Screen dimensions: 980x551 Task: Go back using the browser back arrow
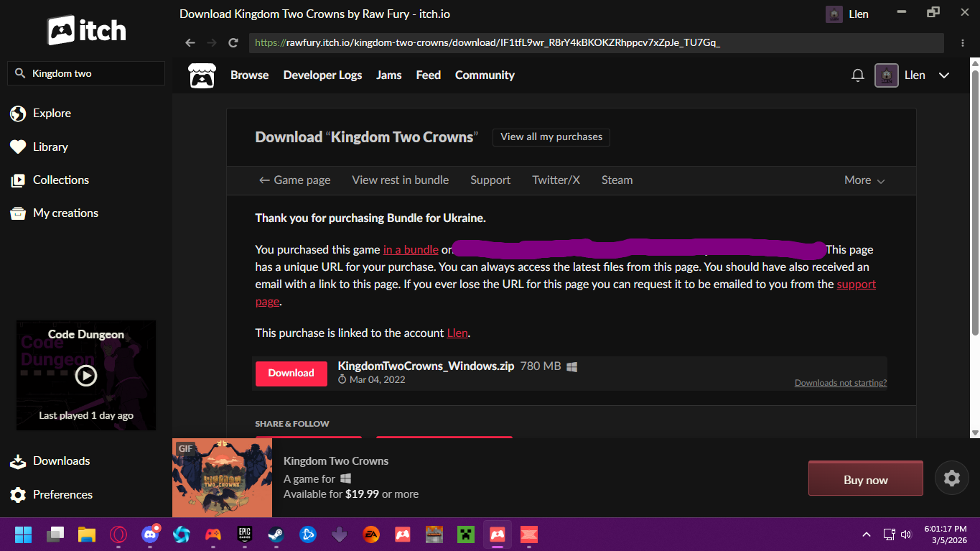(x=190, y=43)
